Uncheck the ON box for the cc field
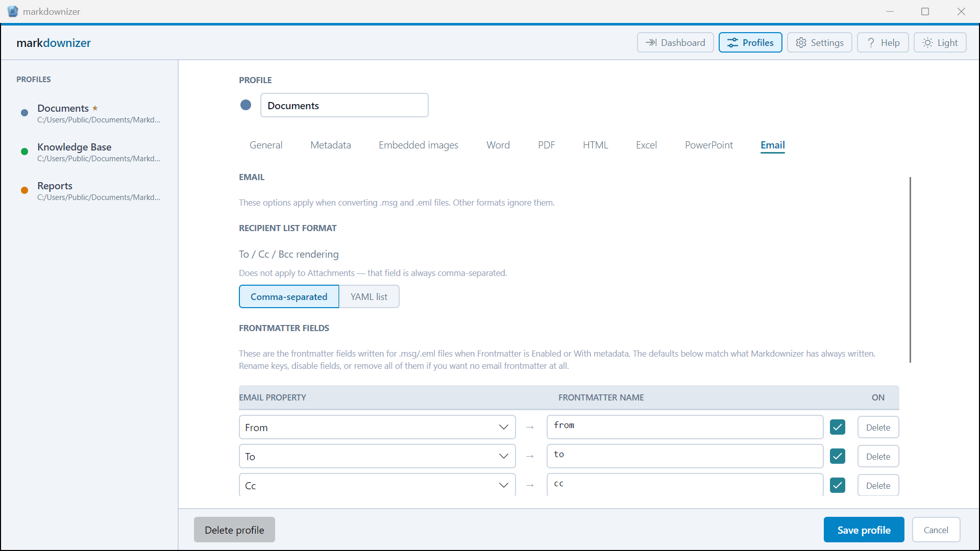The height and width of the screenshot is (551, 980). 837,485
